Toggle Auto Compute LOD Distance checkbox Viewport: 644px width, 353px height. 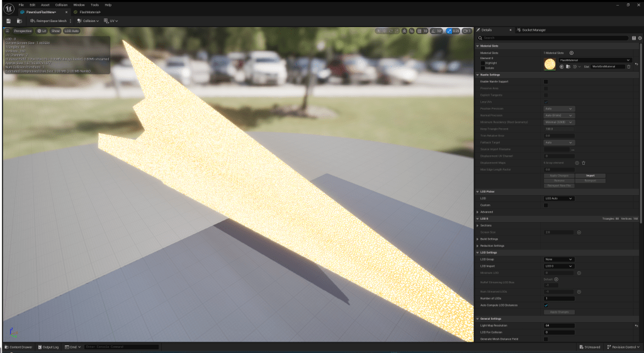click(x=546, y=305)
